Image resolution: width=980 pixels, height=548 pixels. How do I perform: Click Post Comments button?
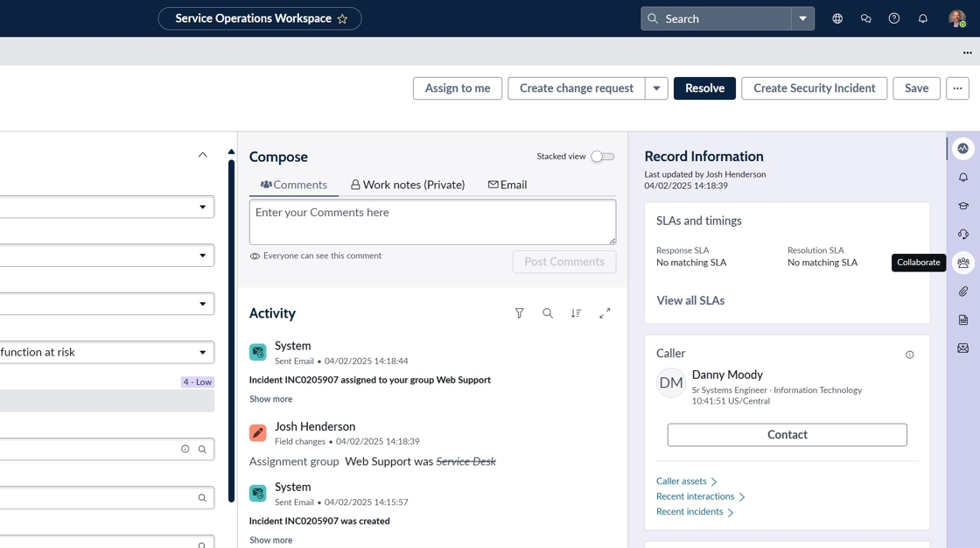564,262
